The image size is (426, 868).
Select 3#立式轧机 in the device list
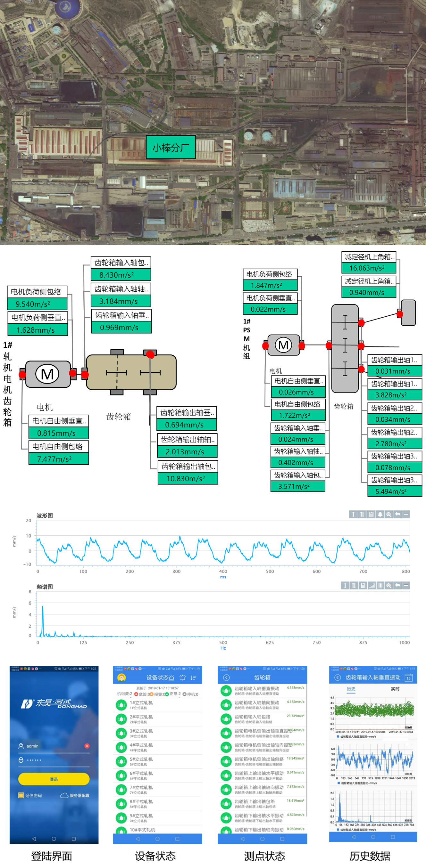point(141,733)
